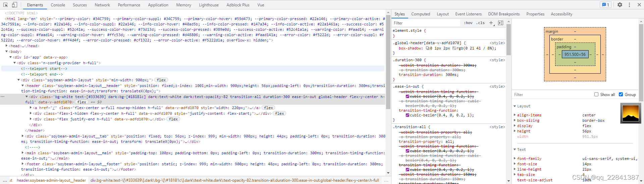Toggle the .cls class editor button
644x184 pixels.
click(x=480, y=23)
